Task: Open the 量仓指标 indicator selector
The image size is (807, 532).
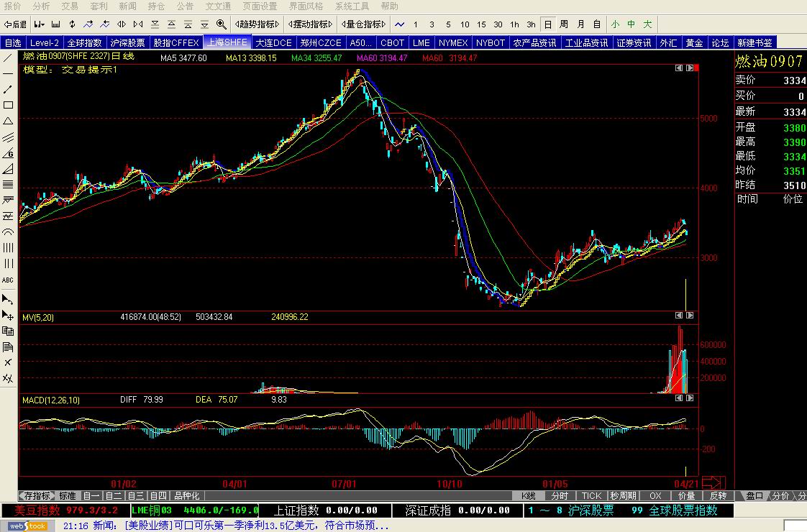Action: [x=363, y=24]
